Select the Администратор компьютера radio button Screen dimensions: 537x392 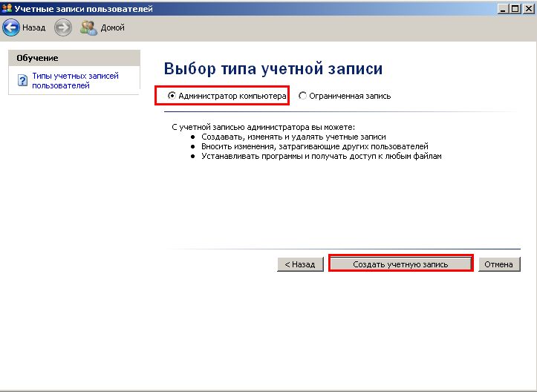(x=172, y=96)
